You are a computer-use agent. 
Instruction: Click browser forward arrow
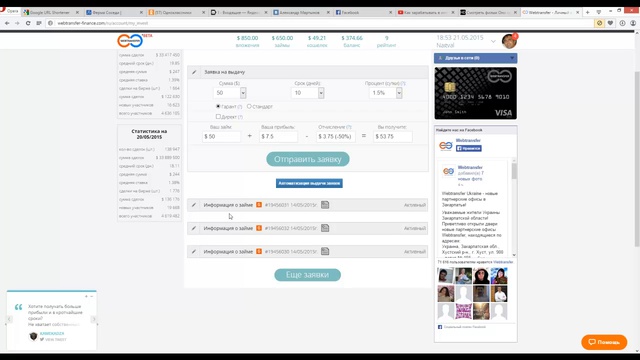(x=17, y=23)
